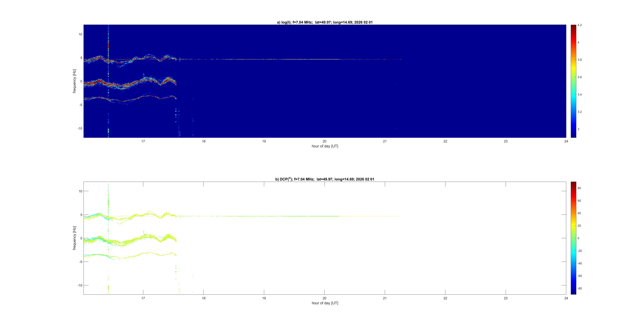Image resolution: width=644 pixels, height=331 pixels.
Task: Click the top plot title 'a) log(I)'
Action: point(324,22)
